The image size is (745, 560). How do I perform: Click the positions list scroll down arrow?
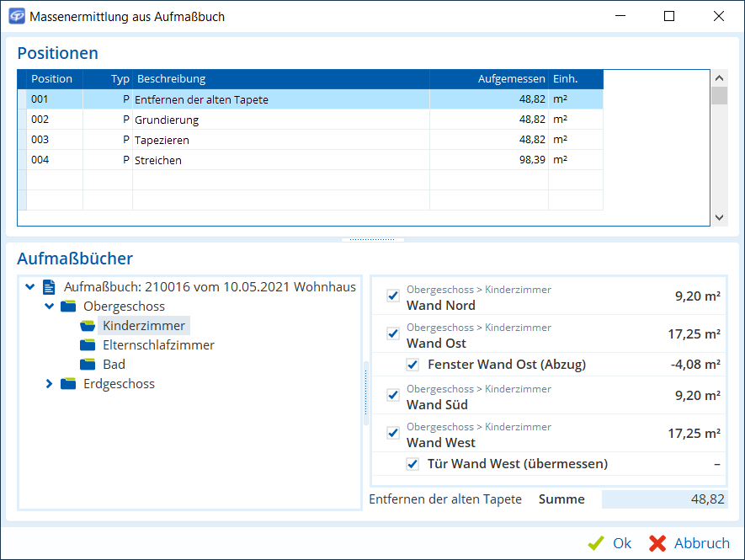[719, 217]
